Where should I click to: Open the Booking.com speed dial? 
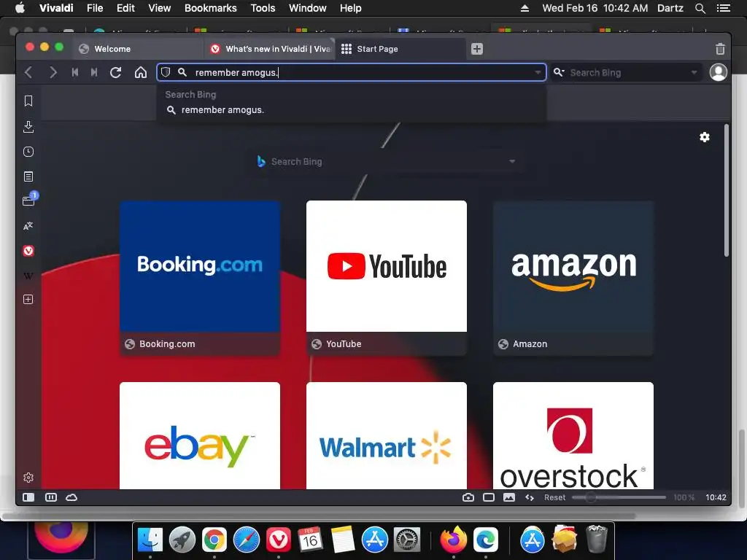coord(200,278)
